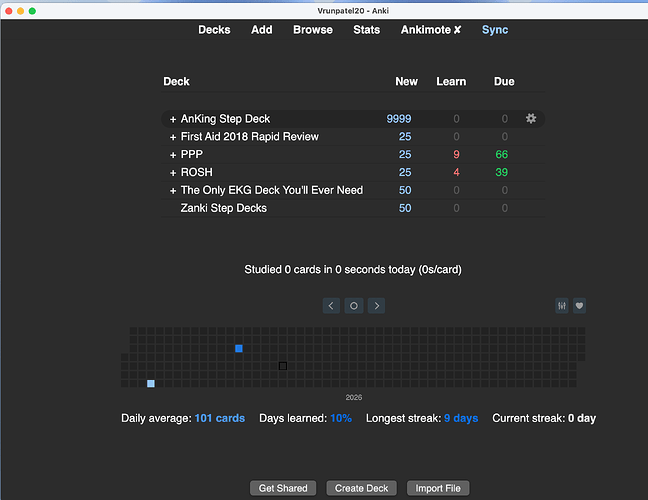The image size is (648, 500).
Task: Open the Browse card browser
Action: 313,30
